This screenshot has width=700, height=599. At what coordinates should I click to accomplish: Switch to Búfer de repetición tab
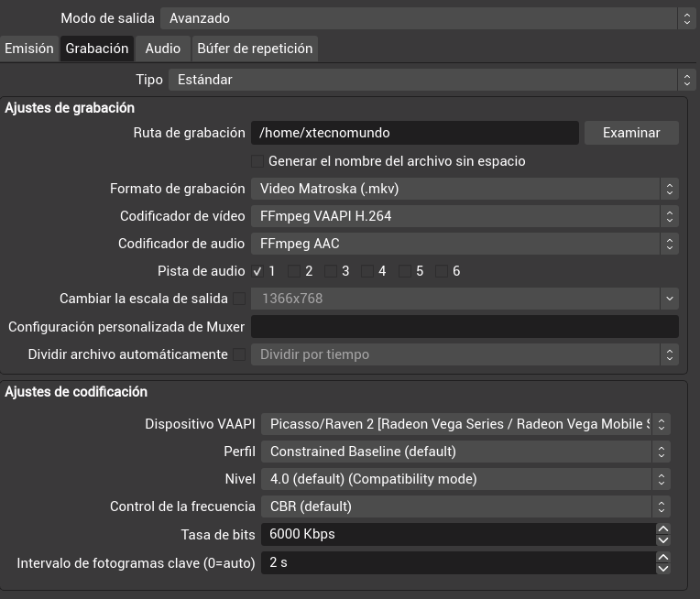click(x=255, y=49)
